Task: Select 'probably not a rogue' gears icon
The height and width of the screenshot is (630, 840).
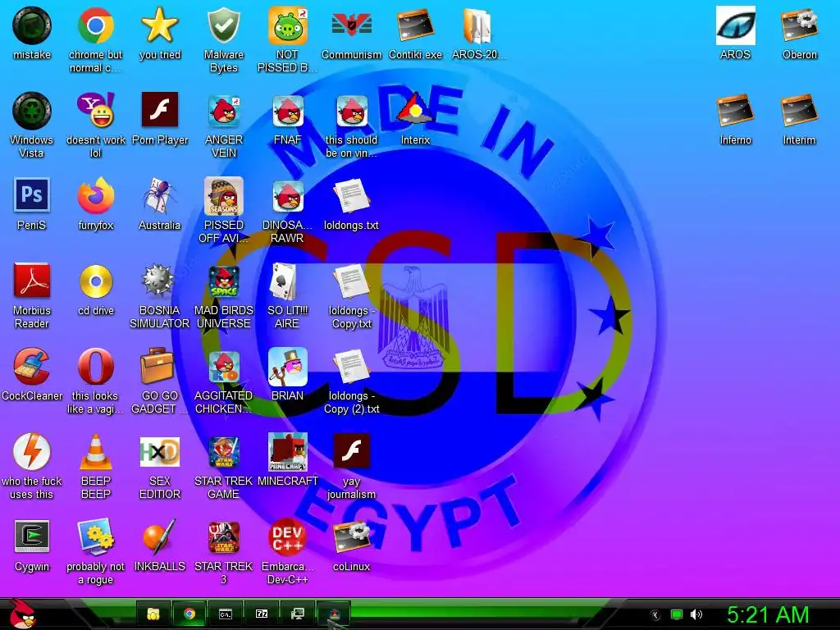Action: pos(95,536)
